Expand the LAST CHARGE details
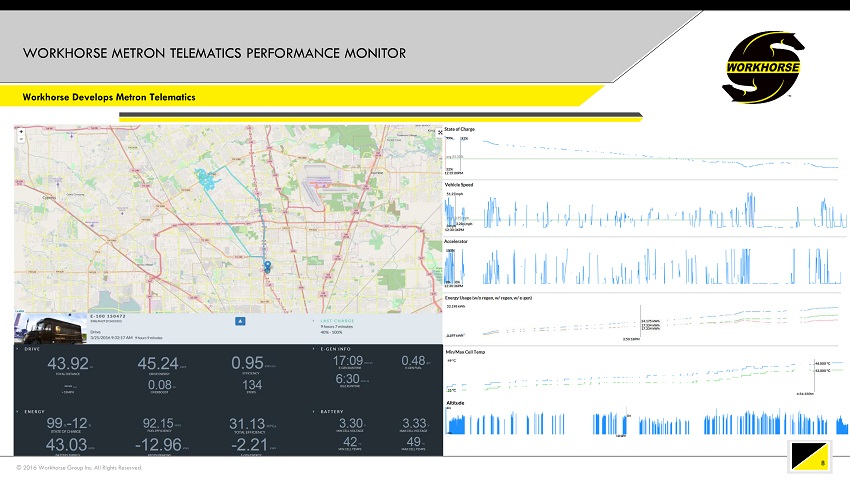850x478 pixels. click(315, 320)
